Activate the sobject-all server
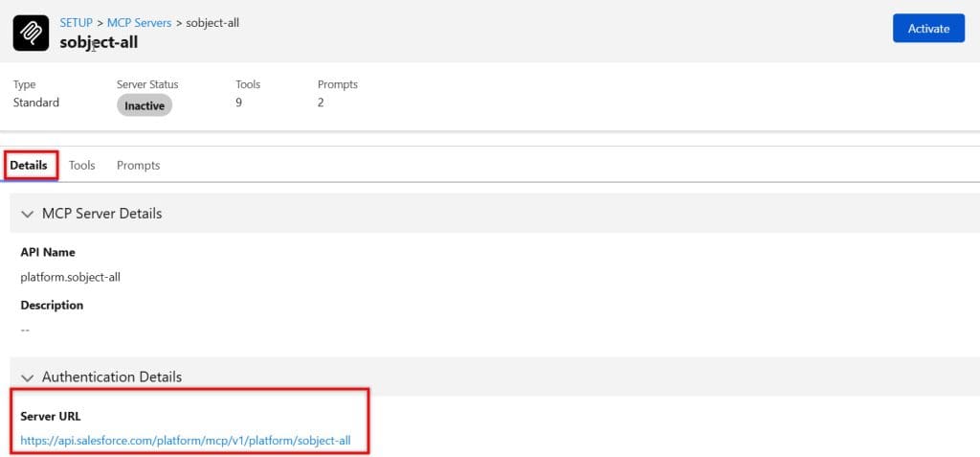 click(x=928, y=28)
